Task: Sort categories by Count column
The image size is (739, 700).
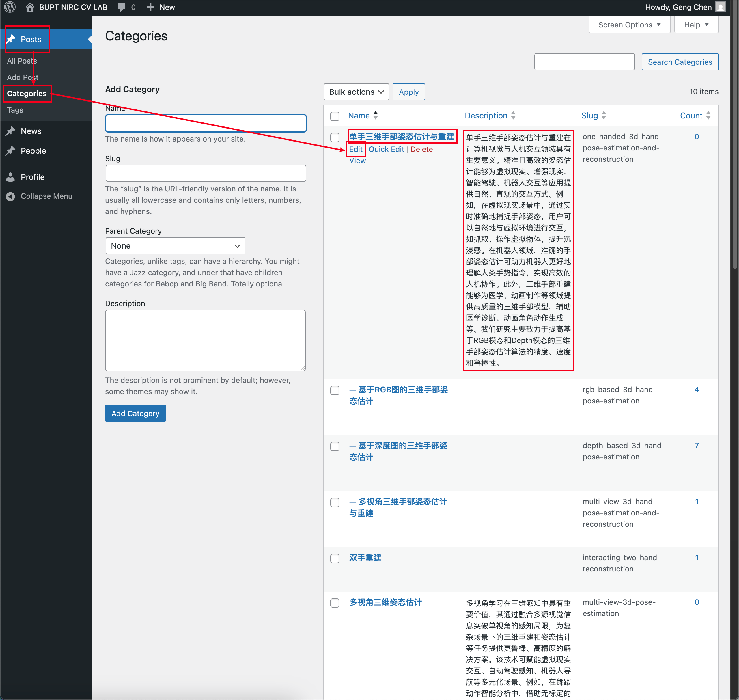Action: [691, 116]
